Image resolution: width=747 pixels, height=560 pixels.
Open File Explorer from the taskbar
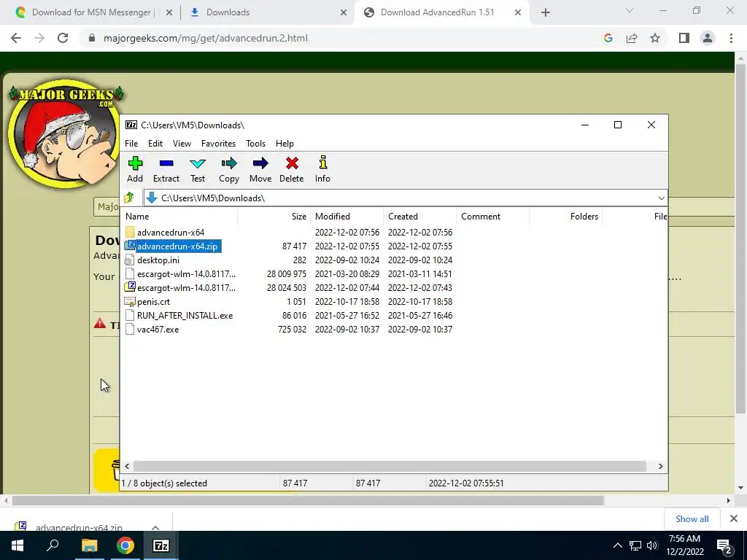(89, 545)
